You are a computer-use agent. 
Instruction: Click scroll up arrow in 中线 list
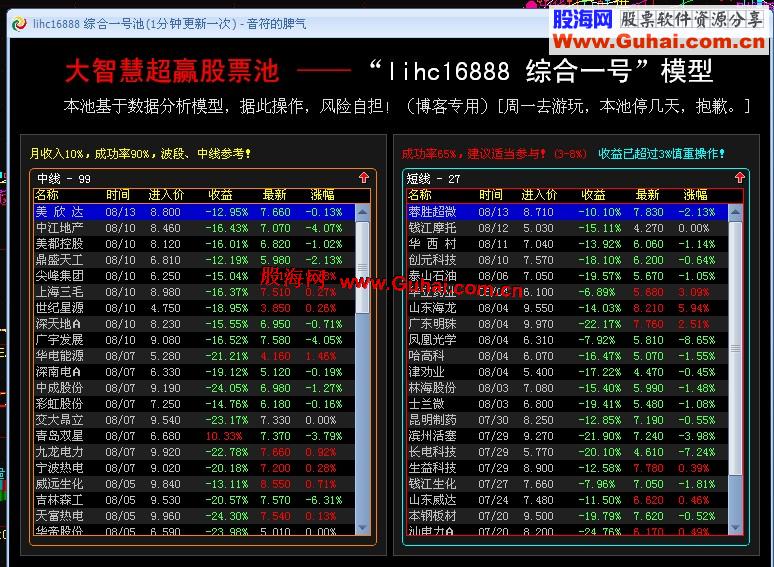362,212
